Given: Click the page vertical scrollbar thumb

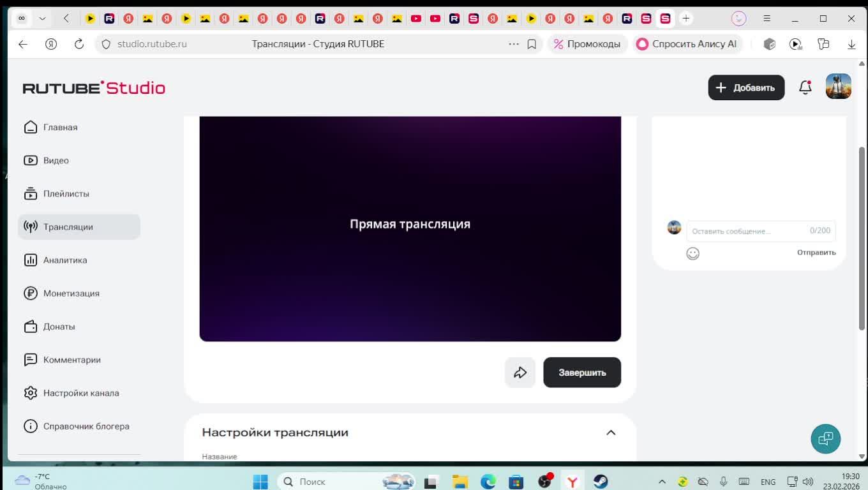Looking at the screenshot, I should click(x=862, y=239).
